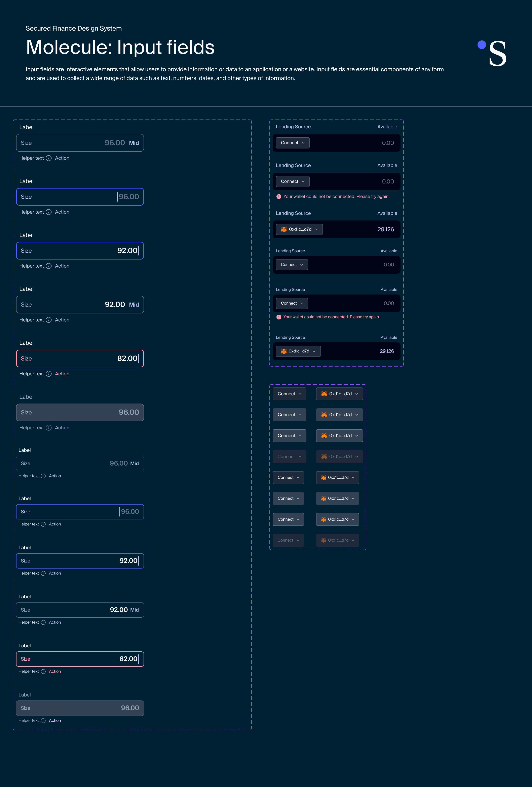Image resolution: width=532 pixels, height=787 pixels.
Task: Click red Action link under large 82.00 field
Action: [62, 374]
